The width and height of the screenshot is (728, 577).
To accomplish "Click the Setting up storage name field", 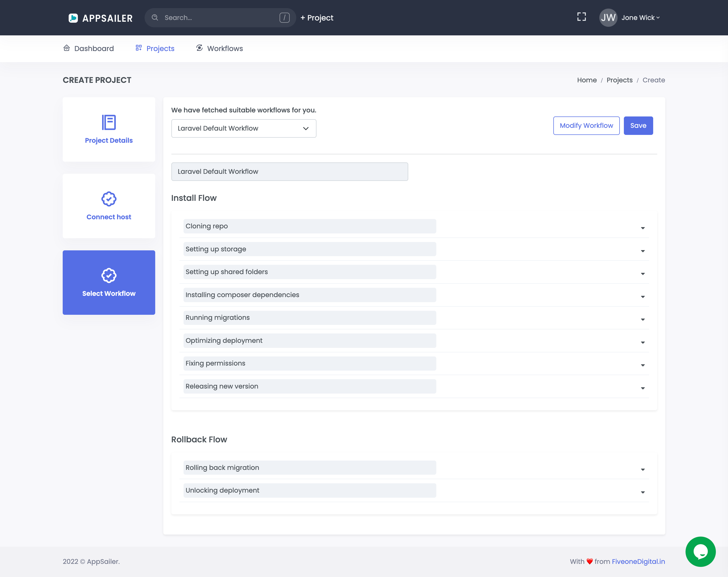I will pyautogui.click(x=310, y=249).
